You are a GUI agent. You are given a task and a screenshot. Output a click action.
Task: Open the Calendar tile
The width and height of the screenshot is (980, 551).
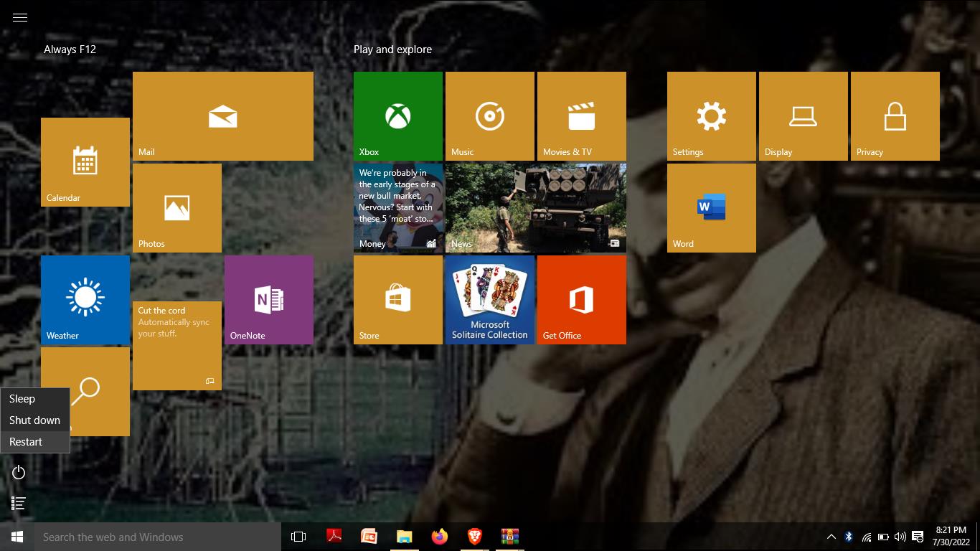(x=85, y=162)
